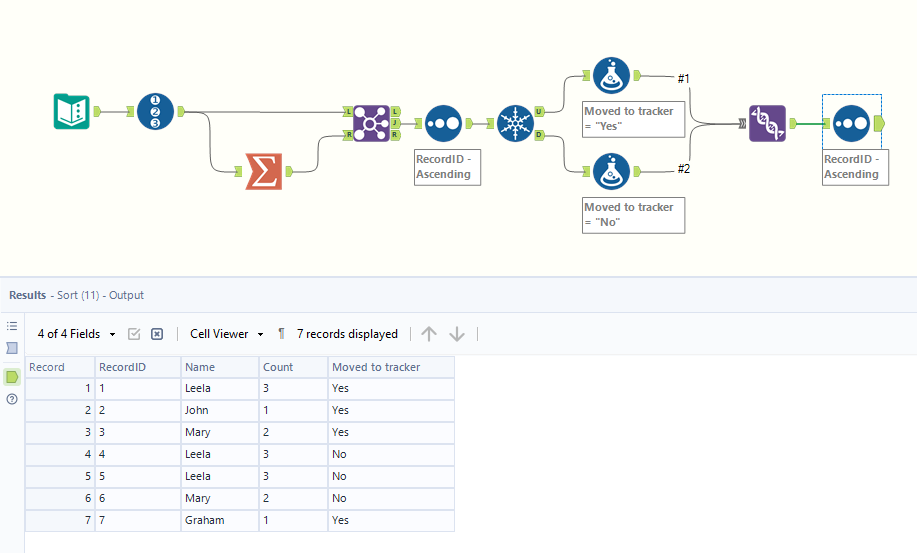This screenshot has height=553, width=917.
Task: Select the Unique snowflake tool
Action: pyautogui.click(x=516, y=123)
